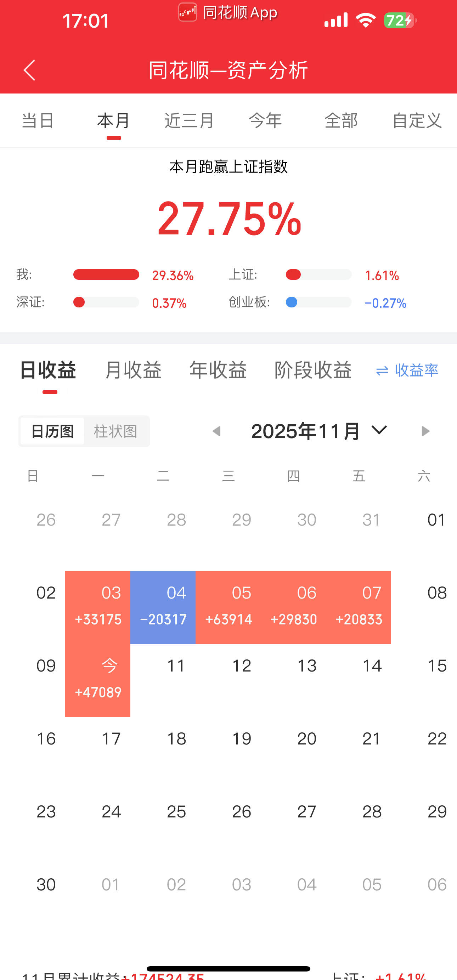This screenshot has width=457, height=980.
Task: Select calendar date 12
Action: point(242,666)
